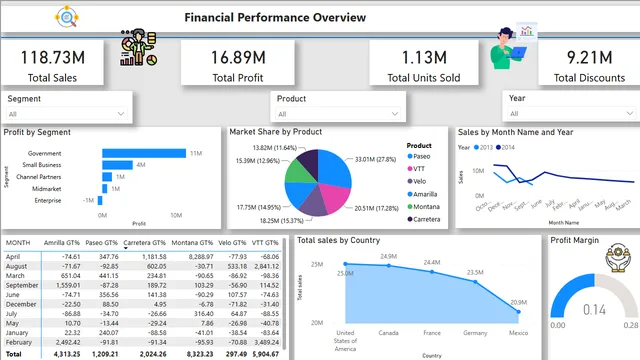Click the 8,288.97 Montana cell
This screenshot has width=640, height=360.
coord(201,257)
